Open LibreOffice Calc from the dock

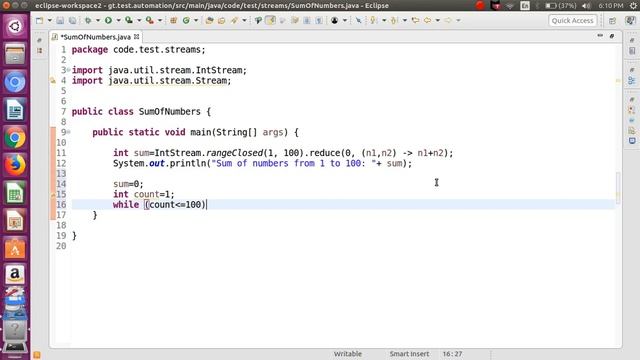(x=15, y=193)
